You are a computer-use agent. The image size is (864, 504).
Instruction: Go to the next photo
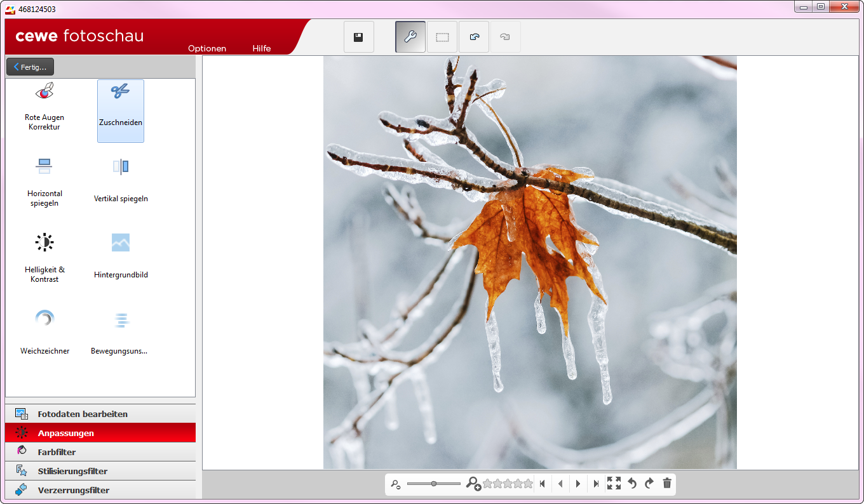(x=578, y=484)
